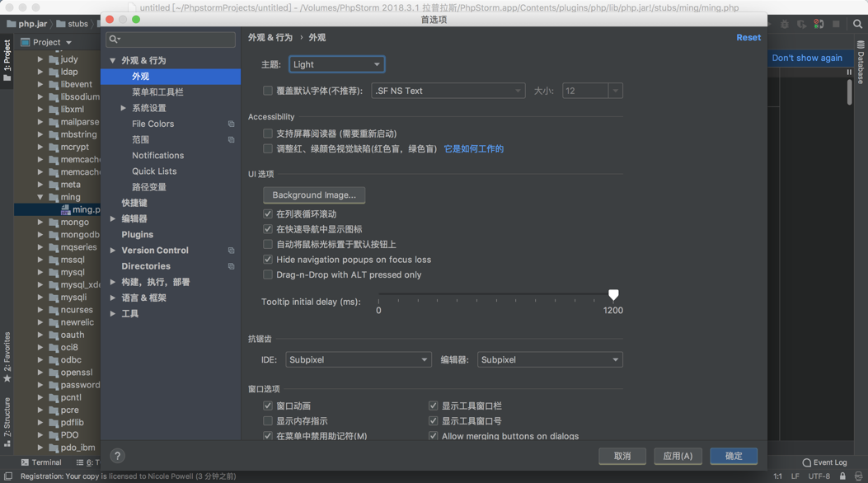Screen dimensions: 868x483
Task: Click the stubs folder breadcrumb
Action: click(x=72, y=24)
